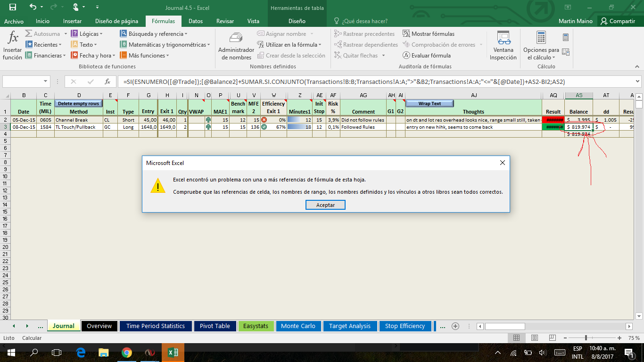
Task: Click the enter checkmark in formula bar
Action: click(x=91, y=82)
